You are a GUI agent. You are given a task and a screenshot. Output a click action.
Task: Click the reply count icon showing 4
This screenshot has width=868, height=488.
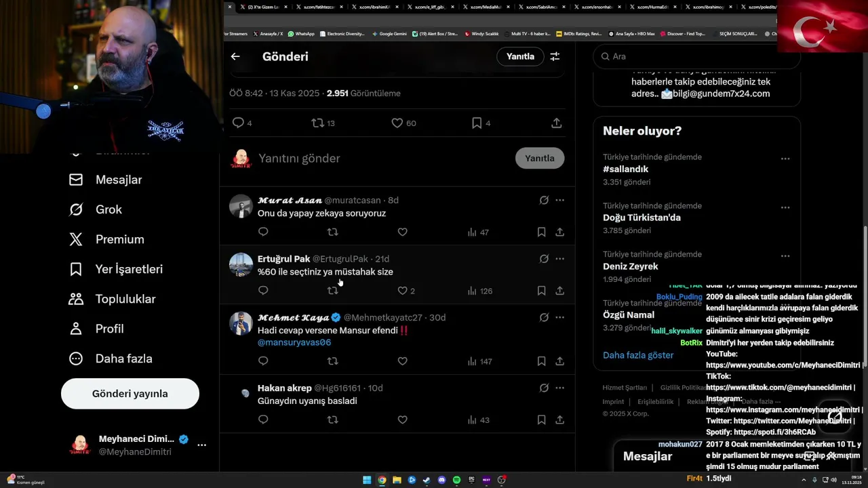(x=241, y=123)
